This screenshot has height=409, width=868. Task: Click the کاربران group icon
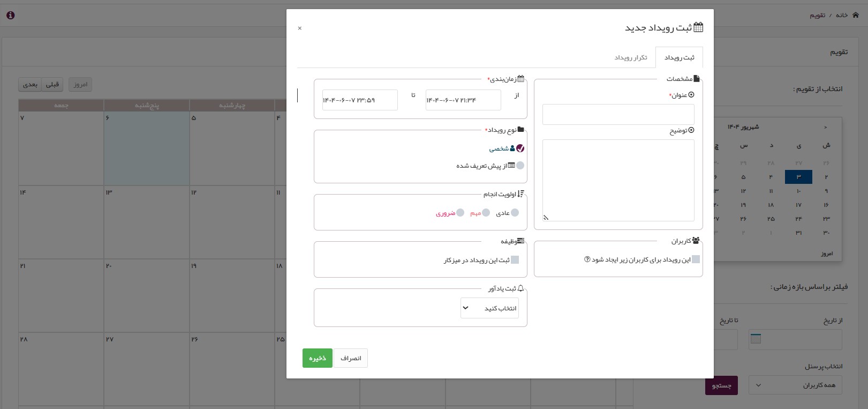coord(696,241)
